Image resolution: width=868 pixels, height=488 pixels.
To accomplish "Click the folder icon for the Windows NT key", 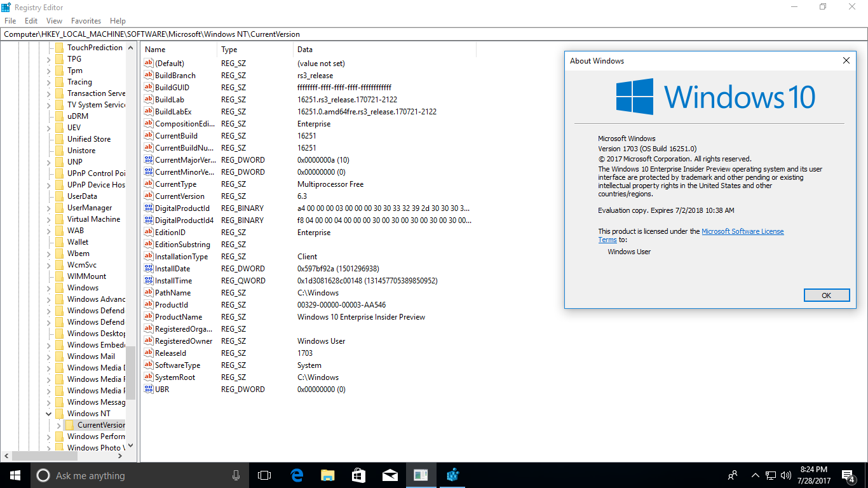I will click(x=59, y=414).
